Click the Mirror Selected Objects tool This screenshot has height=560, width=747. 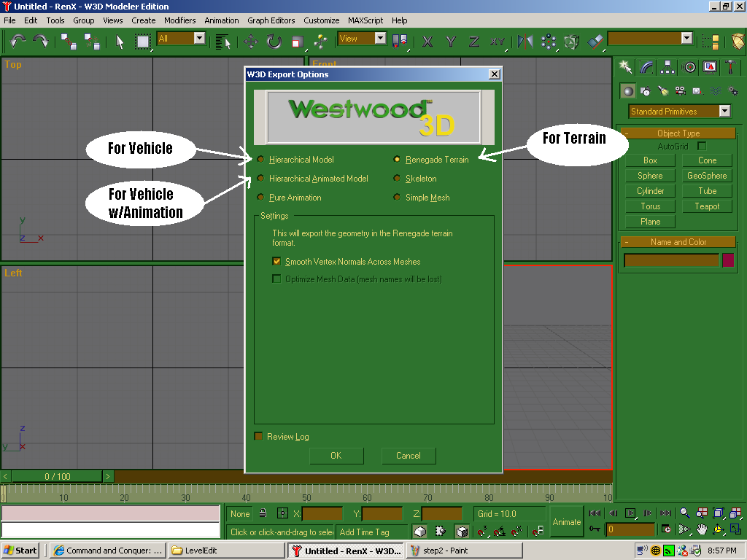525,42
